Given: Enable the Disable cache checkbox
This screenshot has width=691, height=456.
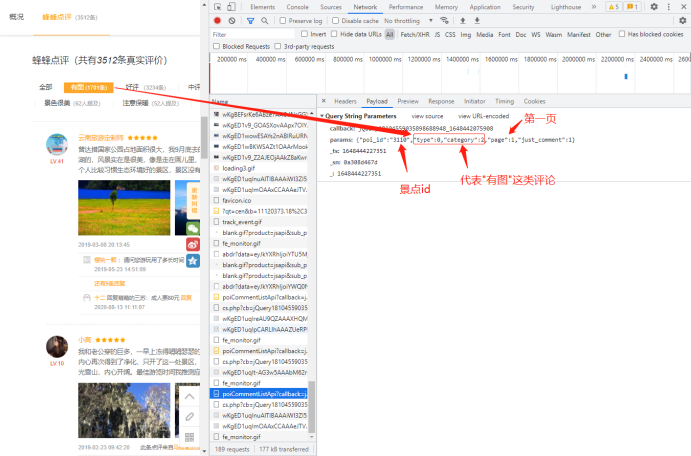Looking at the screenshot, I should point(335,20).
